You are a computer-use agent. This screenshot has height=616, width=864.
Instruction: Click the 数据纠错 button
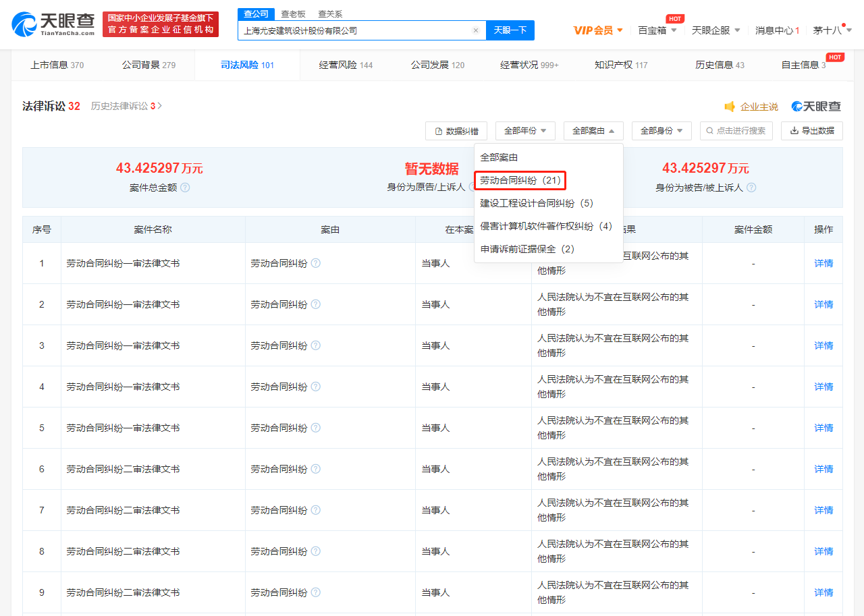click(x=456, y=131)
